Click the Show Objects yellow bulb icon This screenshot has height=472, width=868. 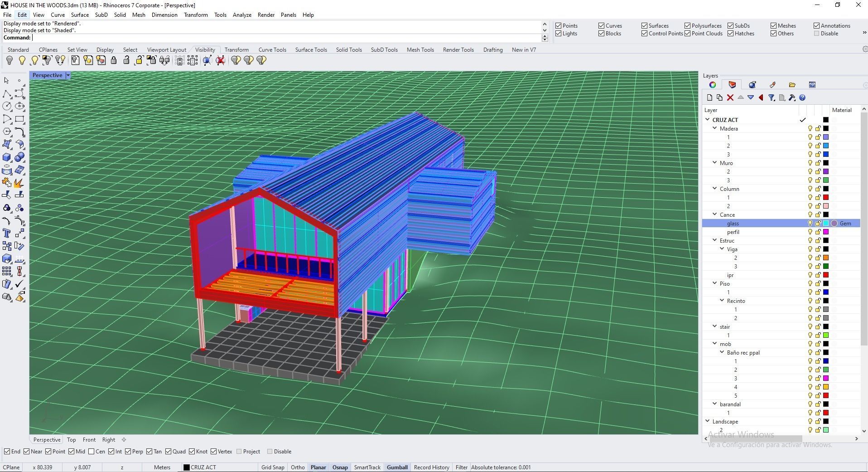pos(22,60)
